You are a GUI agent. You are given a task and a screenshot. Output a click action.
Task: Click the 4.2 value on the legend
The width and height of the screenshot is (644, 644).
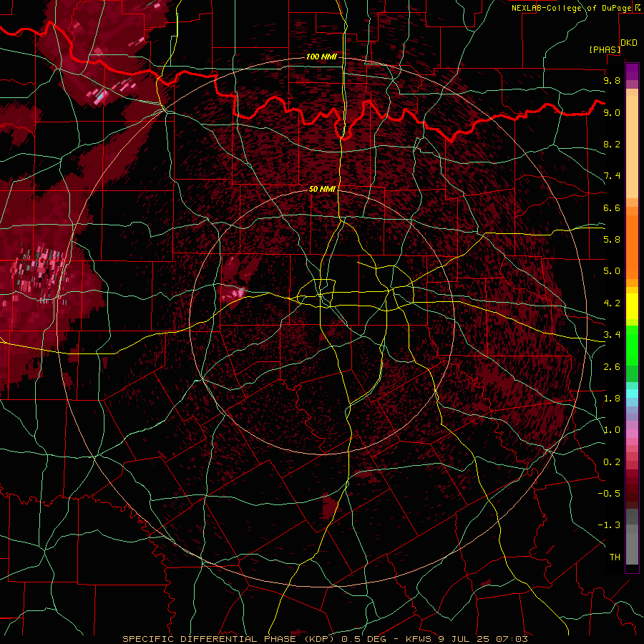tap(612, 303)
